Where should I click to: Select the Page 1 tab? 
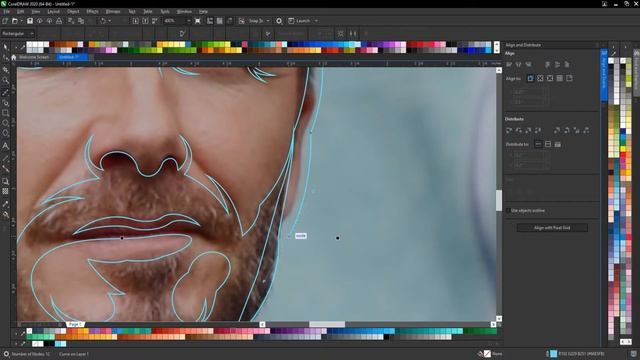pyautogui.click(x=75, y=324)
